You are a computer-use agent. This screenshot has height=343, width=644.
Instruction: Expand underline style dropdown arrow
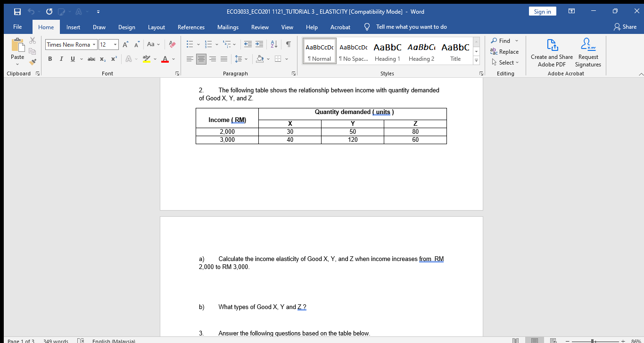pyautogui.click(x=81, y=59)
